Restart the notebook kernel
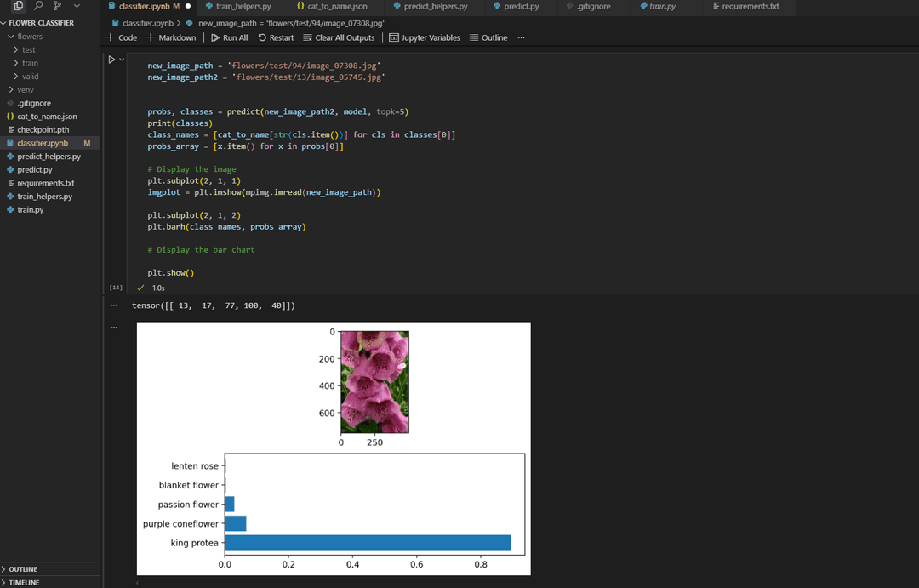 276,37
